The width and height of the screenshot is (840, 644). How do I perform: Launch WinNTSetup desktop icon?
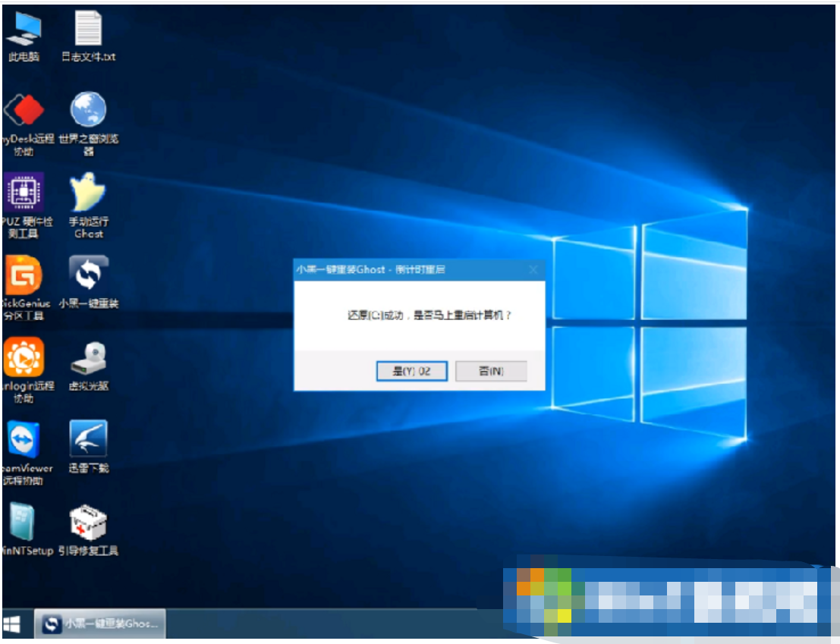[x=24, y=530]
